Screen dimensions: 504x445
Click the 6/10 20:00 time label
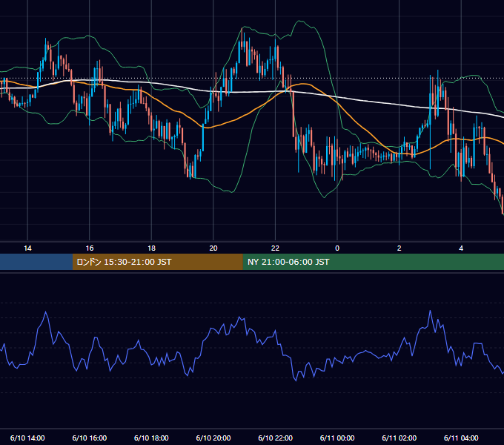[x=213, y=438]
